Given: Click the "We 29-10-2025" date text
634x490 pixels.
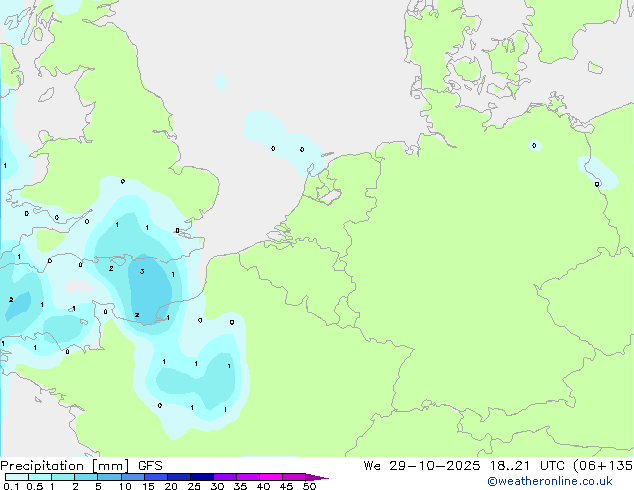Looking at the screenshot, I should tap(422, 466).
